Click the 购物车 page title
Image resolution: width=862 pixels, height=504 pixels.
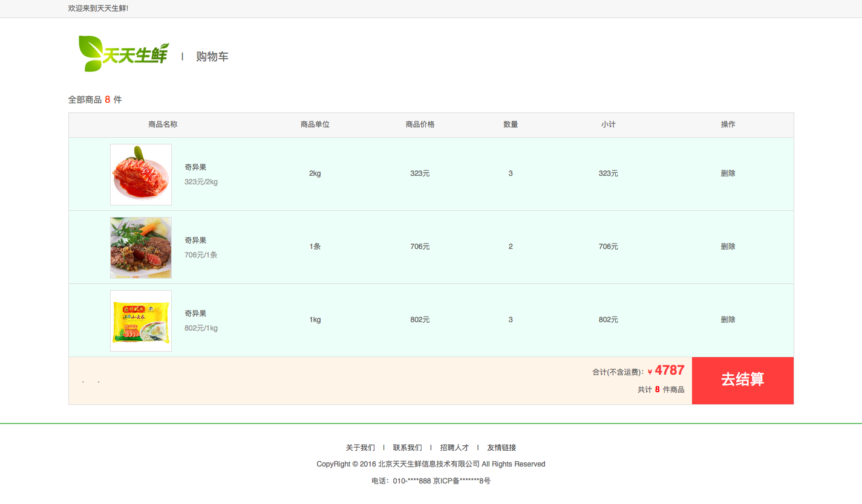[212, 56]
